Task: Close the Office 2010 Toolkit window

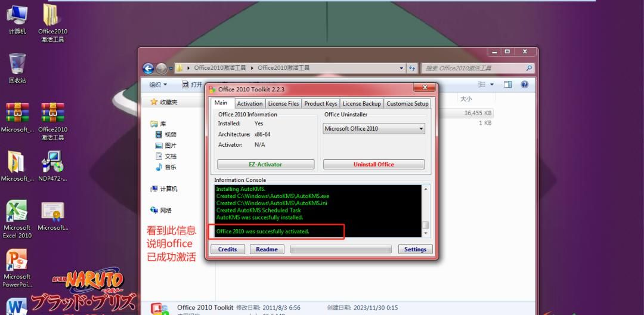Action: pyautogui.click(x=425, y=88)
